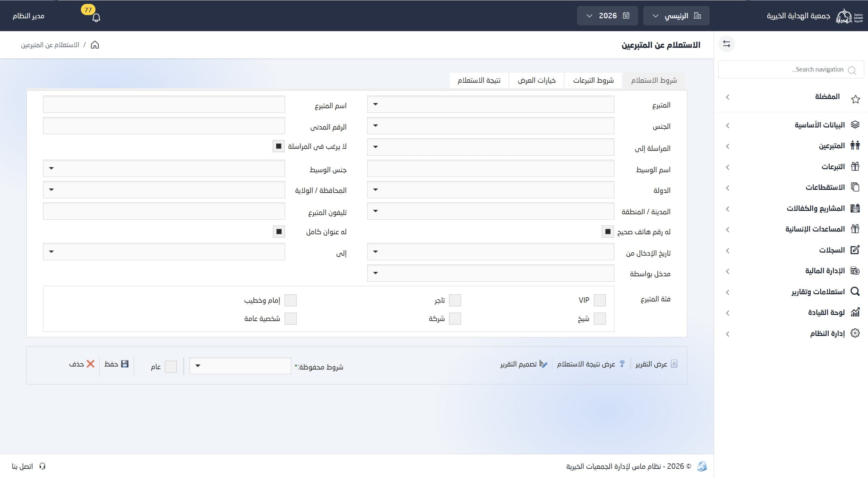Toggle 'لا يرغب في المراسلة' checkbox
The width and height of the screenshot is (868, 478).
pos(279,146)
